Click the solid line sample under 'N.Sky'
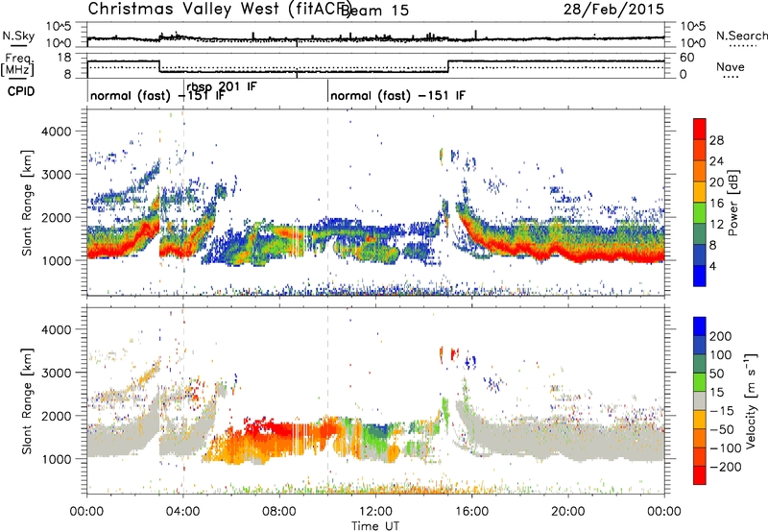This screenshot has width=768, height=532. click(18, 46)
